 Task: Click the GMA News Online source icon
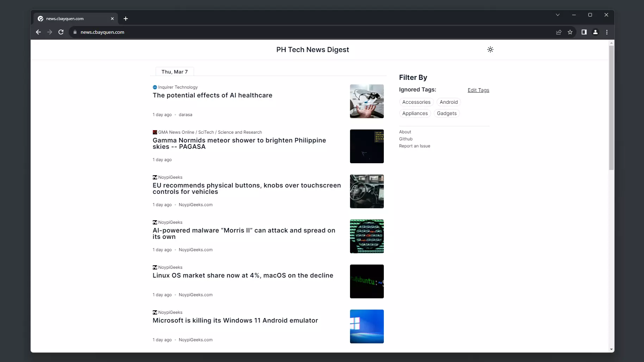[155, 132]
